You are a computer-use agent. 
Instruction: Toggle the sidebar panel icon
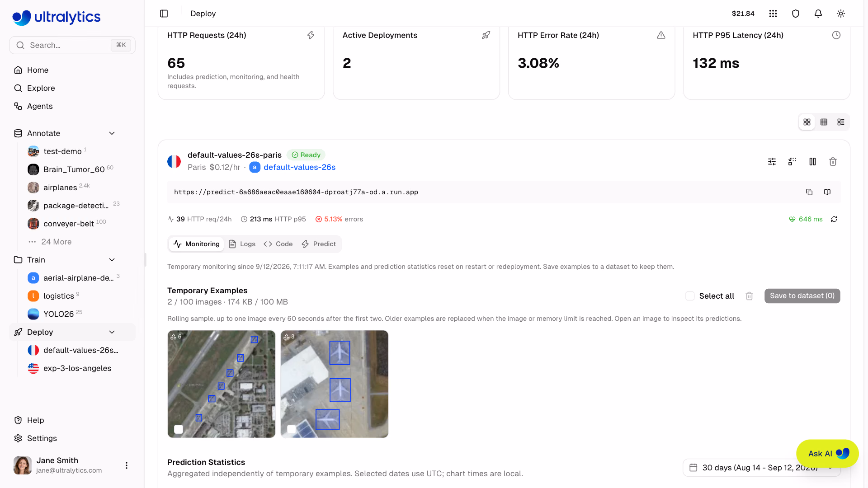(x=164, y=14)
